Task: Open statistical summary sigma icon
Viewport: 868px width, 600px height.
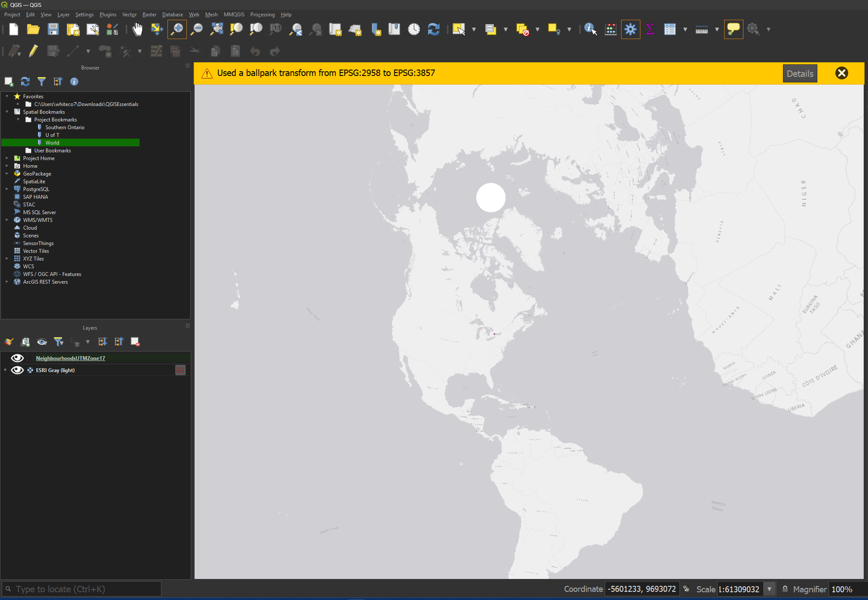Action: click(650, 29)
